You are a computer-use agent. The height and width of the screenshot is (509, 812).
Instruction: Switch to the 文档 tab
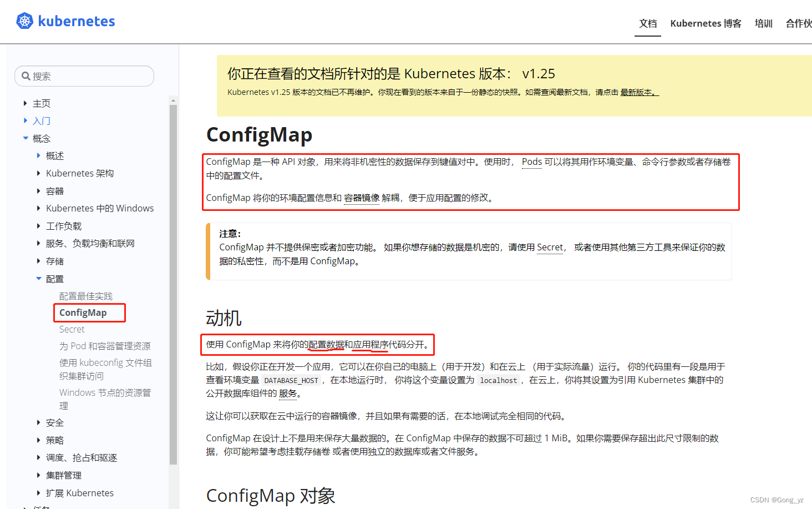[x=647, y=23]
